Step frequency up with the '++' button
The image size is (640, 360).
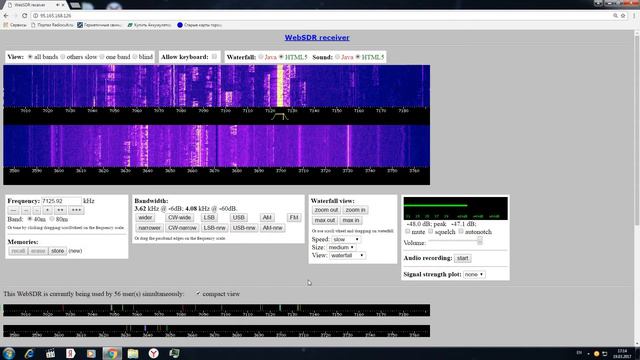[x=60, y=210]
